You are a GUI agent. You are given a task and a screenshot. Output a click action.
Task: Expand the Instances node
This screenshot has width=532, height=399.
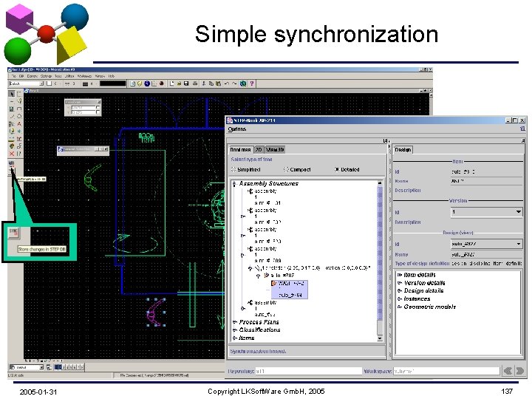click(x=400, y=299)
